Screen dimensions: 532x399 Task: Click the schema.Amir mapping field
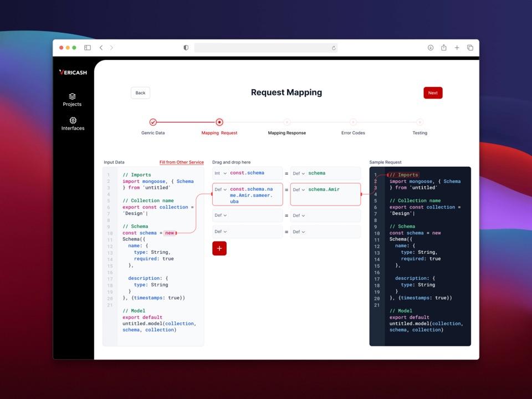pyautogui.click(x=326, y=195)
